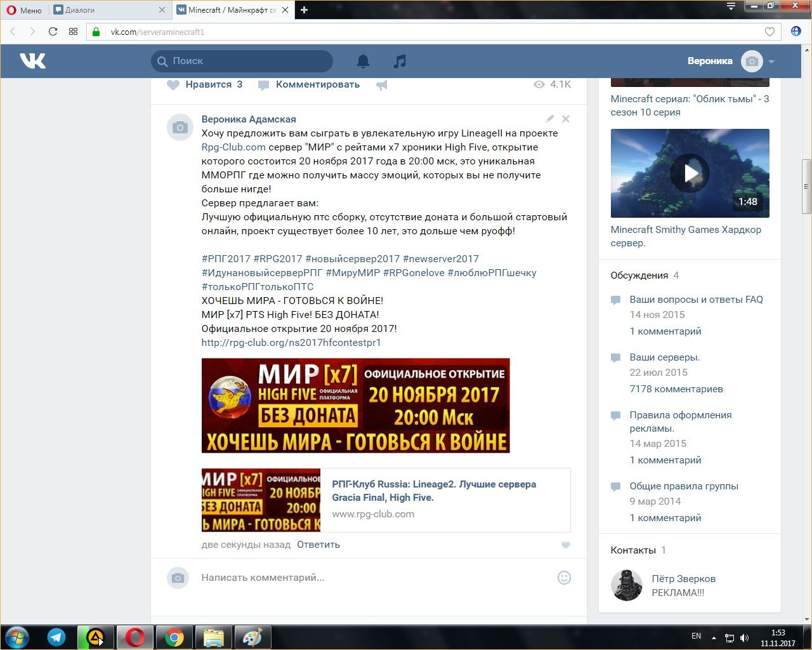
Task: Click the heart icon beside Нравится
Action: click(173, 84)
